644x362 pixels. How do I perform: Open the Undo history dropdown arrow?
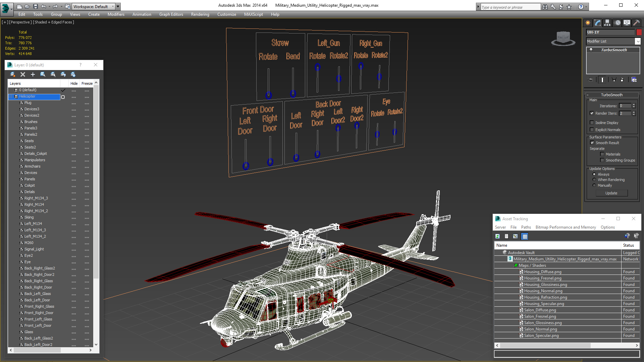pos(49,6)
